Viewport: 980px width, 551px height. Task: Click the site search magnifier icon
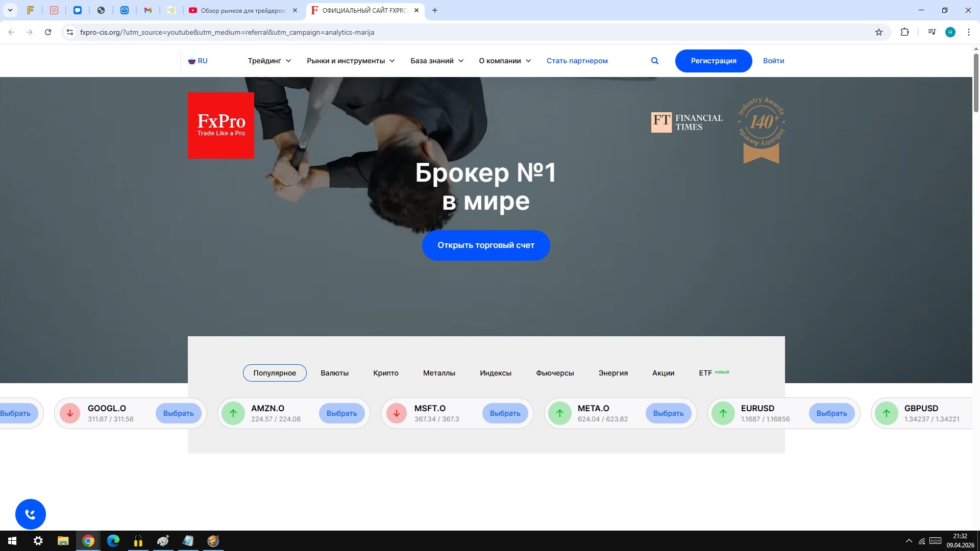(655, 61)
